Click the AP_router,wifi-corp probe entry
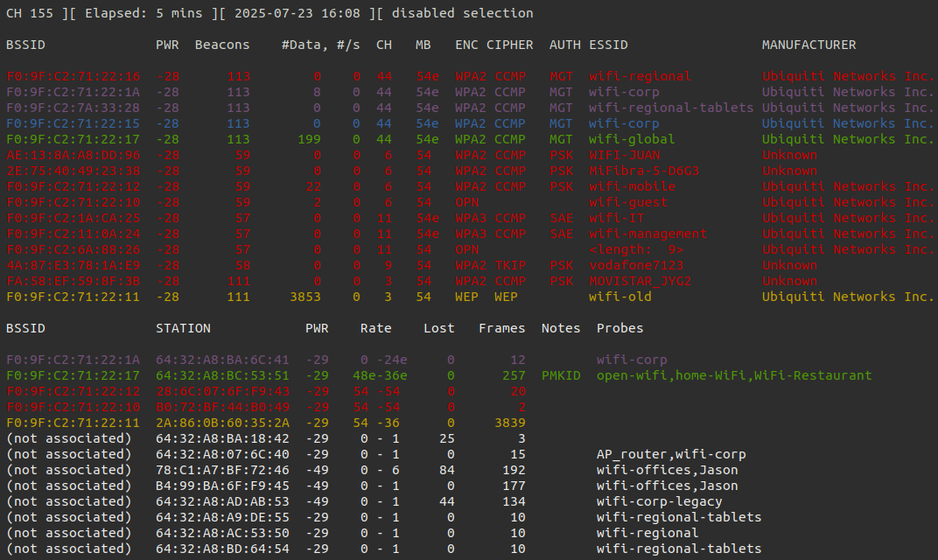The height and width of the screenshot is (560, 938). click(663, 454)
